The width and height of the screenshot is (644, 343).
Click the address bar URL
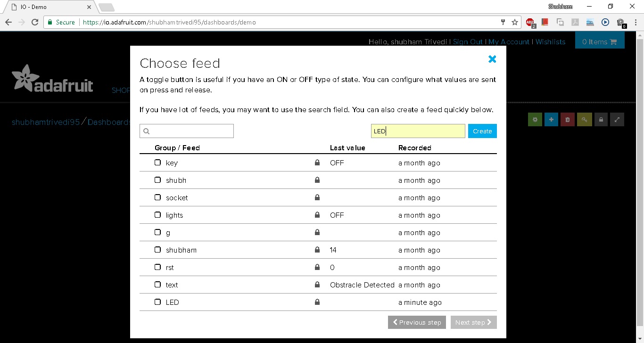click(169, 22)
